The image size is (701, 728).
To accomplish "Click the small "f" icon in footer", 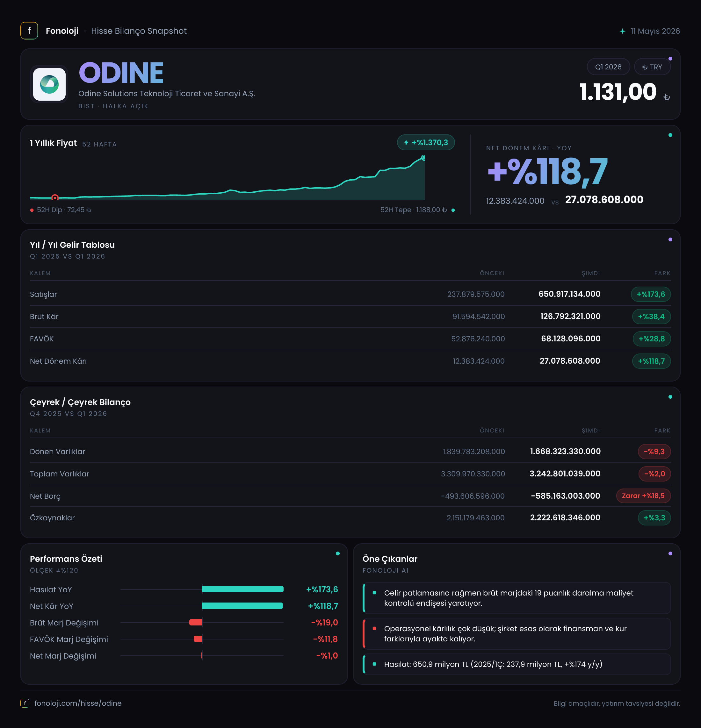I will pos(25,703).
